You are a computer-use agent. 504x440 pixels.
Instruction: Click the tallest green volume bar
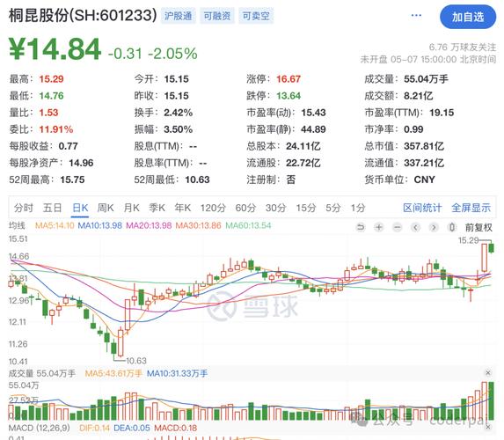click(491, 400)
